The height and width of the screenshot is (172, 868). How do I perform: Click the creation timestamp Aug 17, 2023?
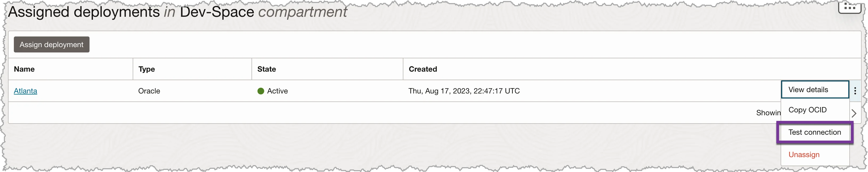[x=464, y=91]
